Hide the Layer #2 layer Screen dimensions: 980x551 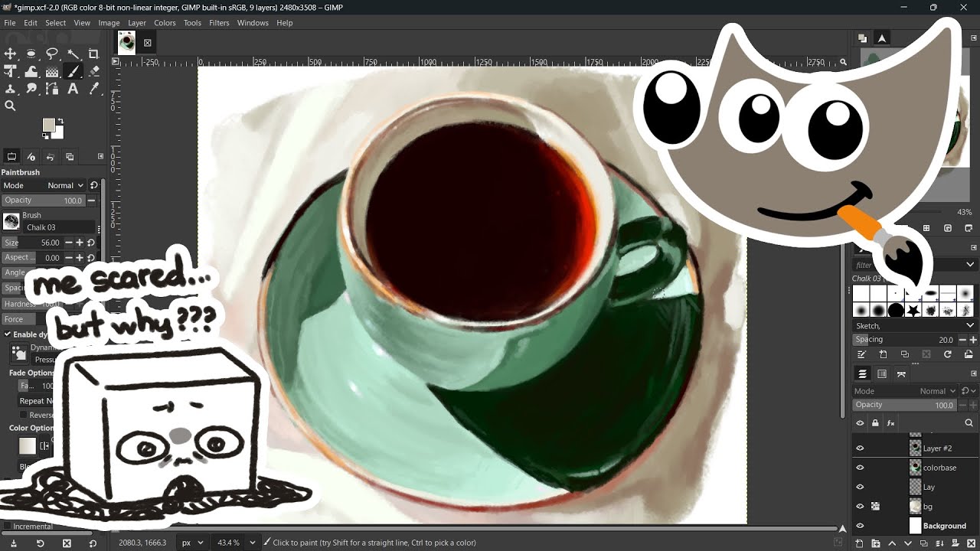coord(860,448)
